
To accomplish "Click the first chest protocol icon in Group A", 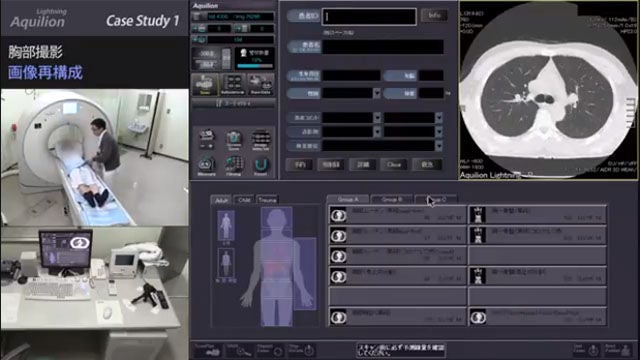I will pos(338,215).
